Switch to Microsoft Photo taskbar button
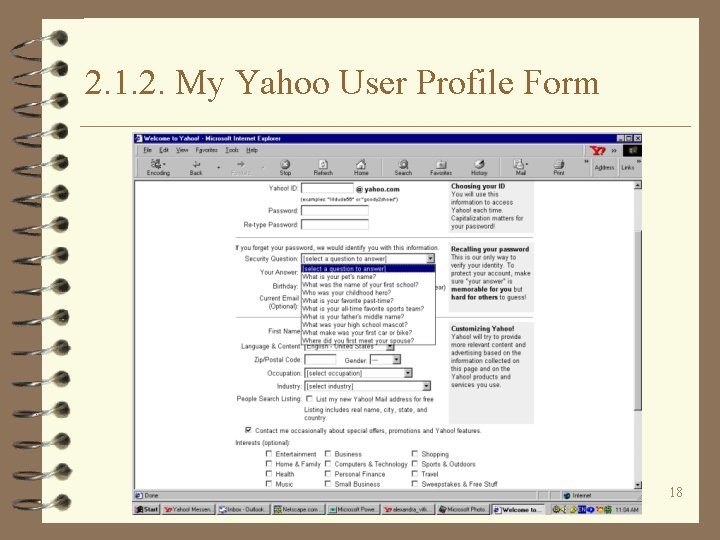 463,509
